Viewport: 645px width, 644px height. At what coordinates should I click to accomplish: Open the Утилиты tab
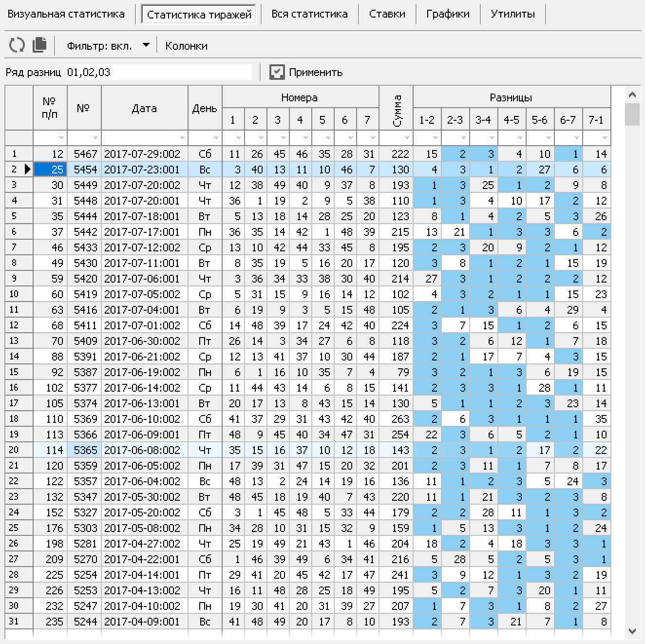(512, 14)
